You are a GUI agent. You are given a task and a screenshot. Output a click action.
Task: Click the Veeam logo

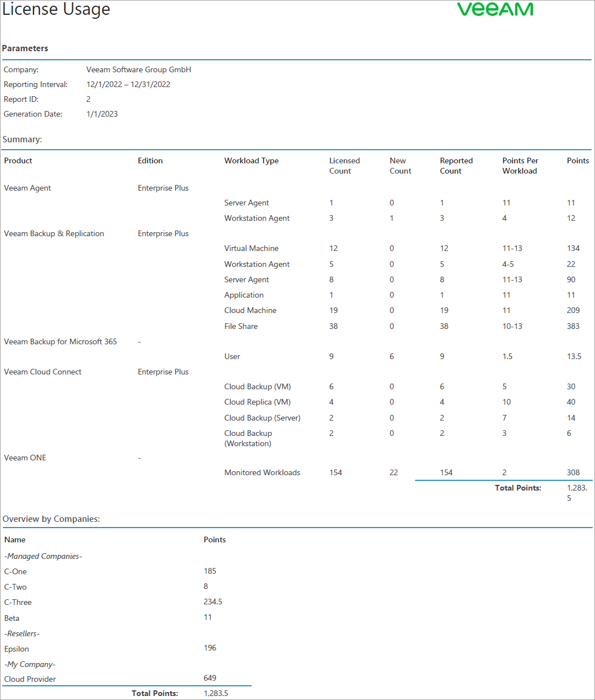(494, 10)
